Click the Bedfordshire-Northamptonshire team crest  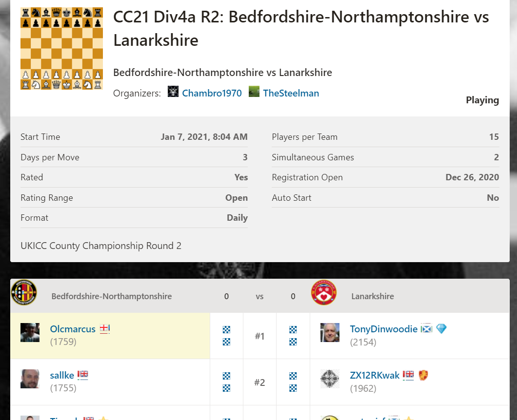point(23,292)
